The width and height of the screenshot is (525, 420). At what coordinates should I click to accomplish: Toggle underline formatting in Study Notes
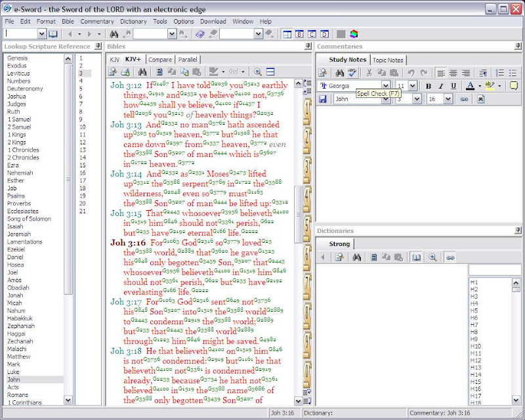coord(453,86)
